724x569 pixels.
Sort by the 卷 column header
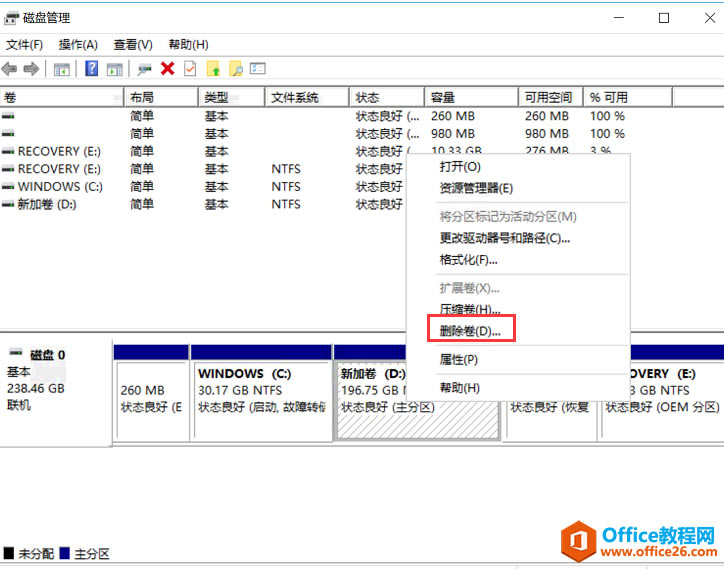[x=62, y=97]
